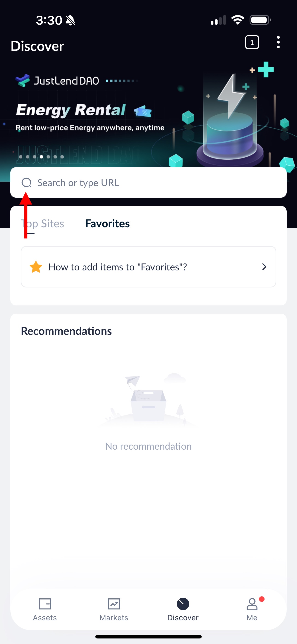
Task: Tap the Recommendations section heading
Action: pyautogui.click(x=66, y=331)
